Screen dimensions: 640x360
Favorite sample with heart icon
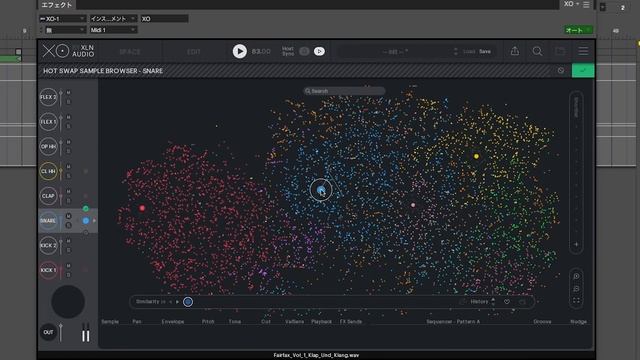(x=507, y=302)
